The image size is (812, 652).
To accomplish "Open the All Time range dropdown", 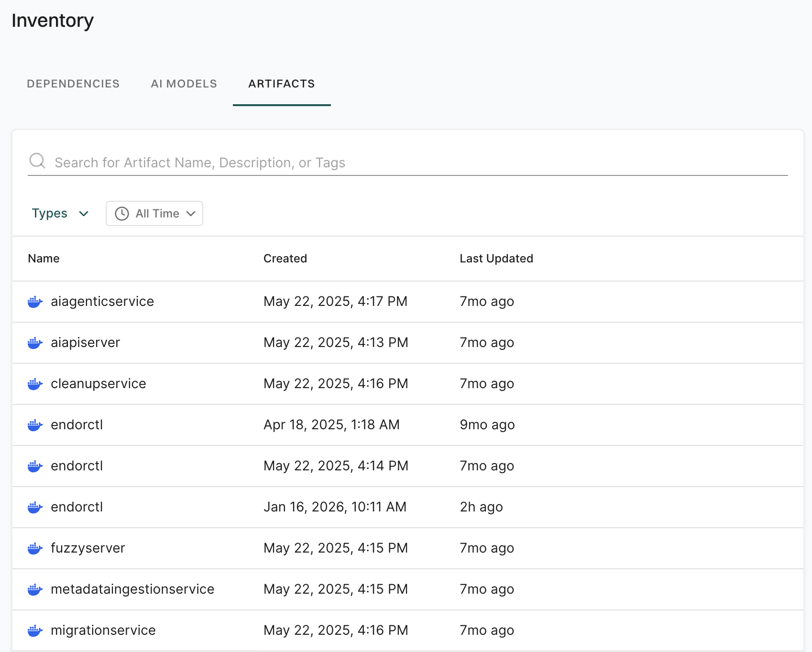I will click(x=154, y=214).
